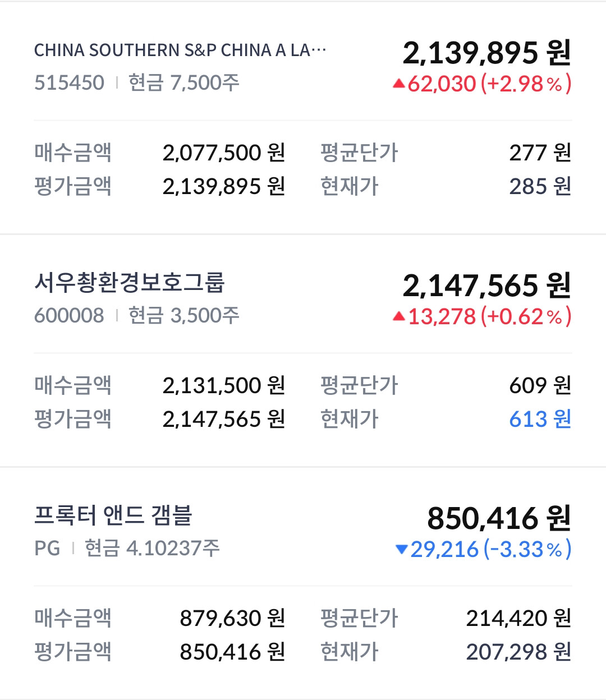
Task: Tap the PG ticker symbol
Action: pos(47,548)
